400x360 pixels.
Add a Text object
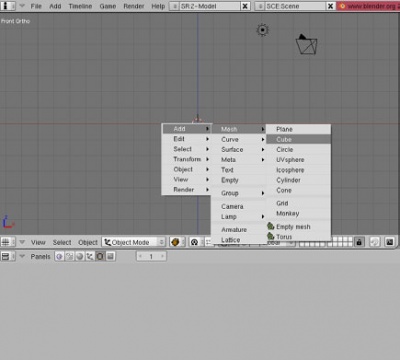(238, 170)
